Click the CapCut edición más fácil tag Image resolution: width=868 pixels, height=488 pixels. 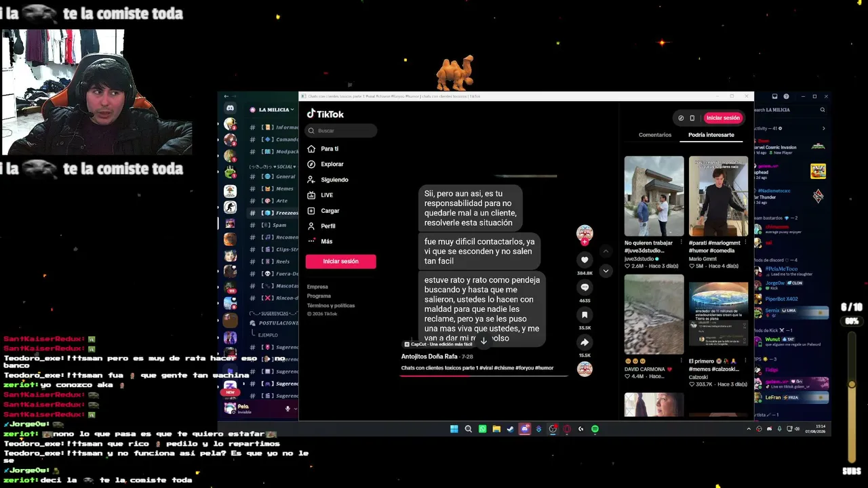(x=438, y=344)
